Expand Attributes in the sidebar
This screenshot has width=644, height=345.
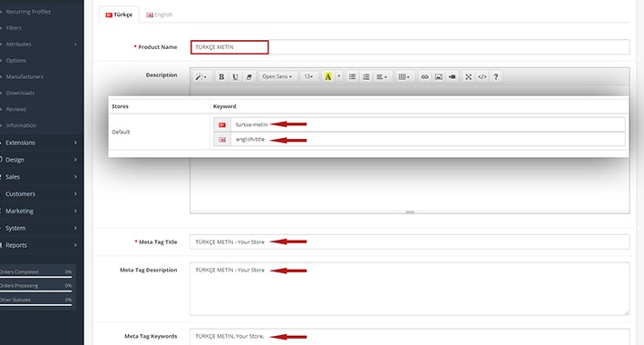coord(18,44)
